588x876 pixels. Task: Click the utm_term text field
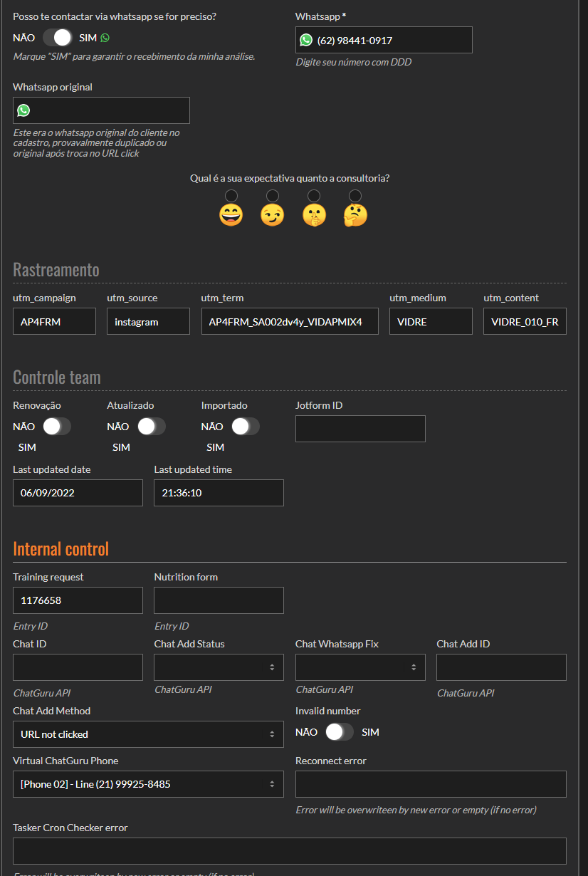tap(290, 321)
